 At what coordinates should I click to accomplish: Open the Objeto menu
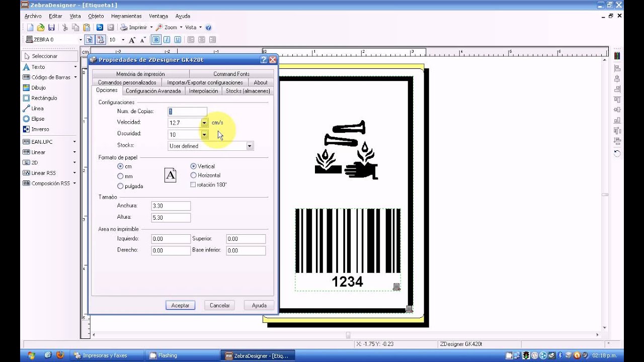point(96,16)
